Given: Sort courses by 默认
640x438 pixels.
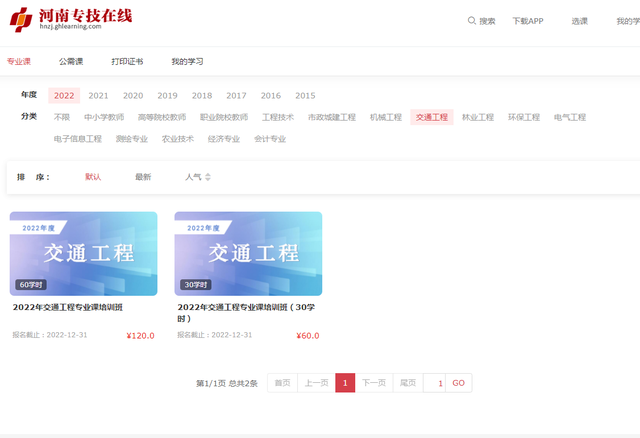Looking at the screenshot, I should pos(93,177).
